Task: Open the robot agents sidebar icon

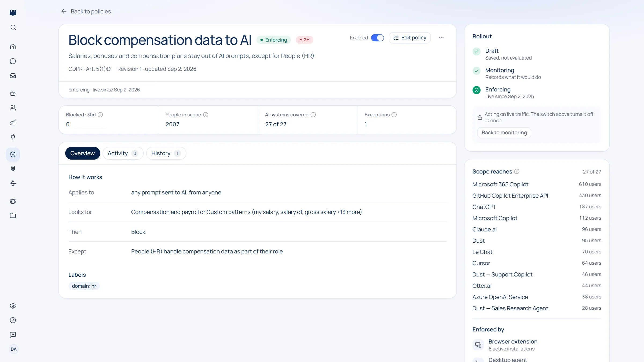Action: (x=13, y=93)
